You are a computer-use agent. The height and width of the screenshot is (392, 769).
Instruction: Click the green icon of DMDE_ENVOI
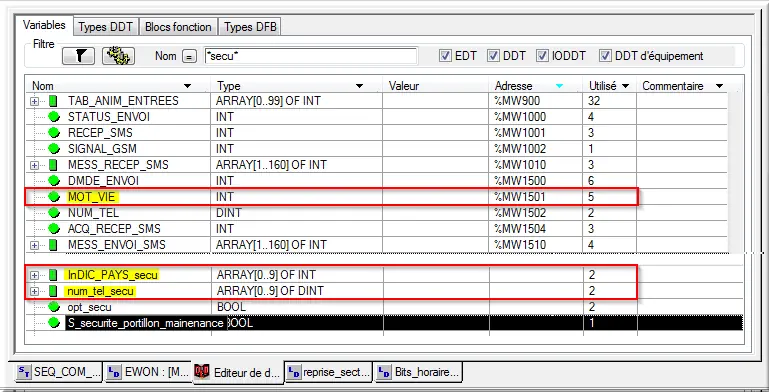pos(53,181)
